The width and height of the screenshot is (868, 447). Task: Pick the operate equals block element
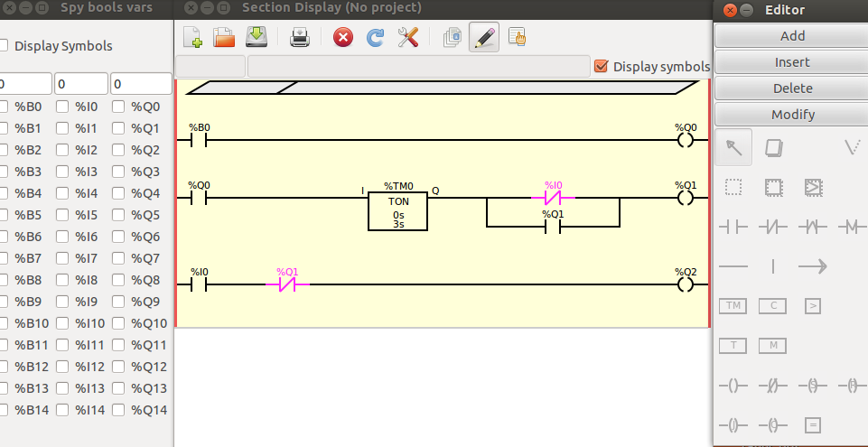point(813,425)
